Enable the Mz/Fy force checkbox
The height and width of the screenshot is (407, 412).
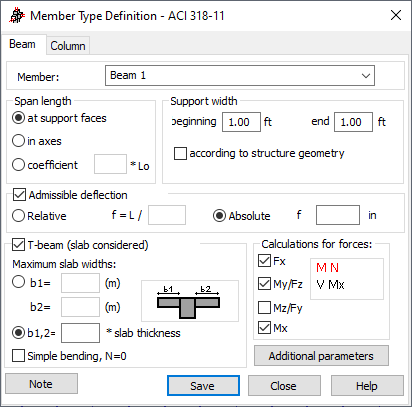(x=264, y=308)
